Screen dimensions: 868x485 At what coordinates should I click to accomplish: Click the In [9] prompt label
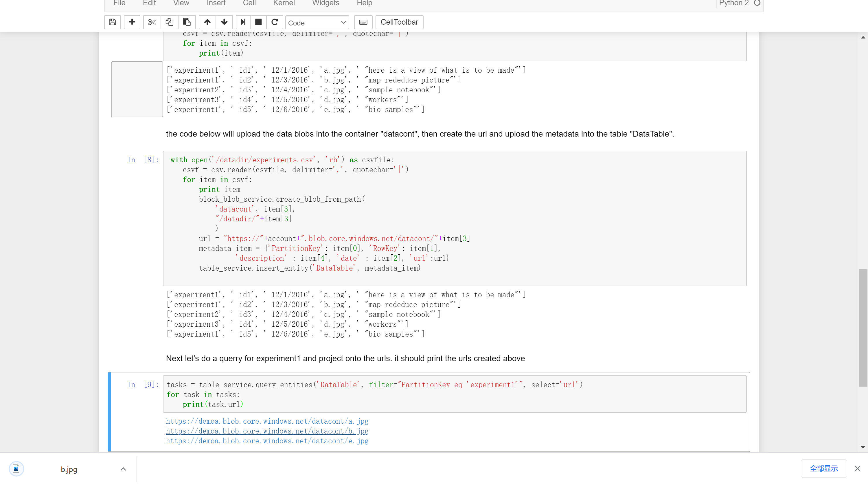point(143,385)
